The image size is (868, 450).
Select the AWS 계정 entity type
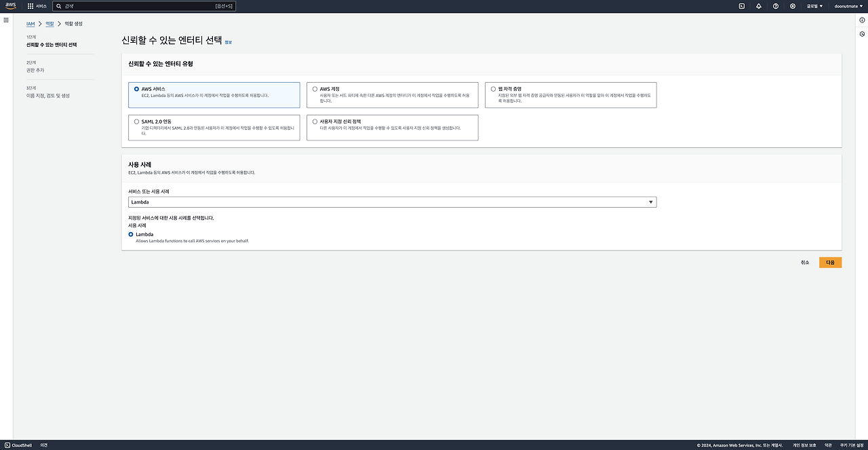392,95
